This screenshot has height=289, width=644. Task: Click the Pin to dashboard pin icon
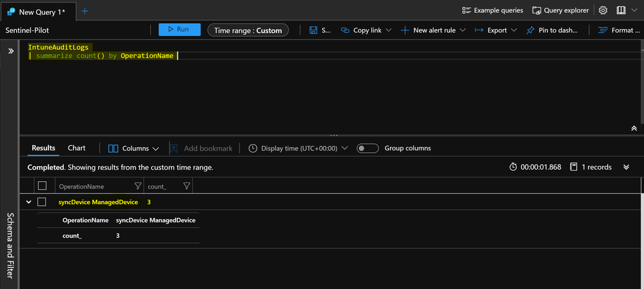(531, 30)
